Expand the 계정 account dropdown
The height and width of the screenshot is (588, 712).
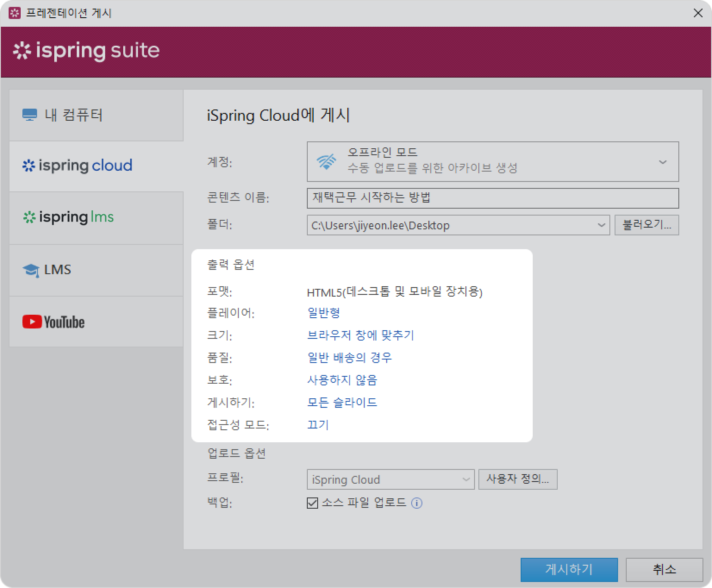tap(662, 162)
